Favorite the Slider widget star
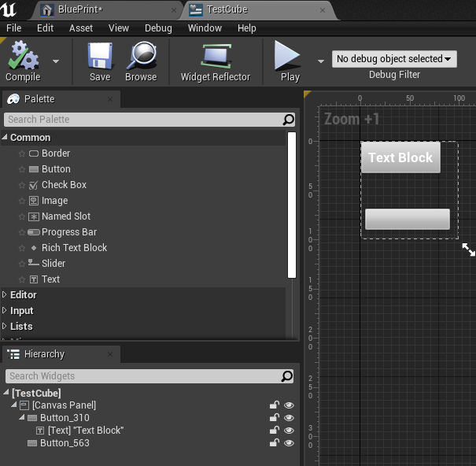Viewport: 476px width, 466px height. click(x=21, y=264)
